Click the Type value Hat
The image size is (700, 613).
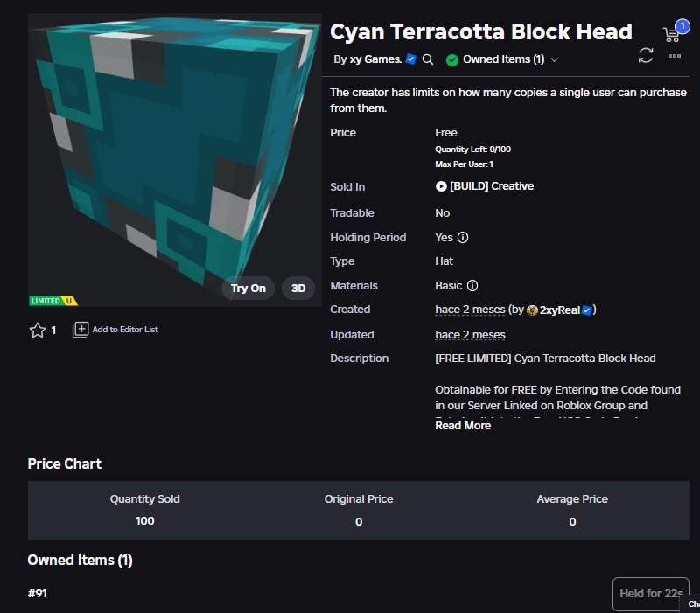click(x=444, y=261)
